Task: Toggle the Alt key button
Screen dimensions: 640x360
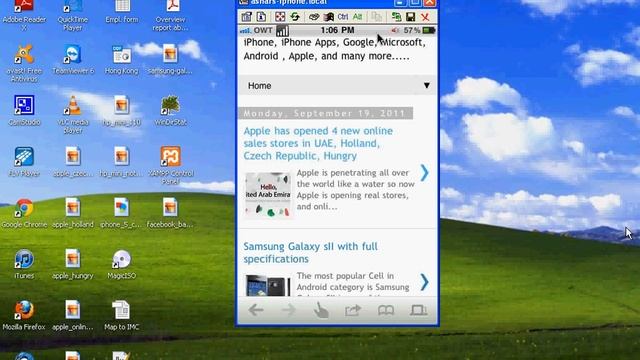Action: 358,17
